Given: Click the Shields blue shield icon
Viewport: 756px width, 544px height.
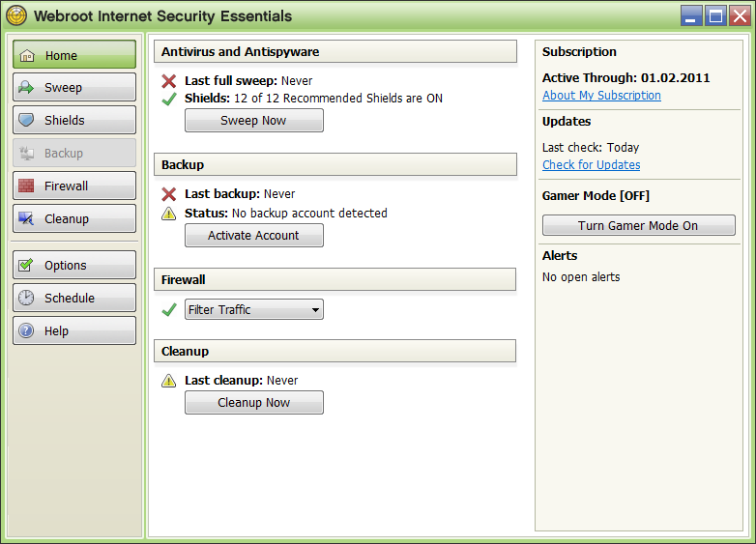Looking at the screenshot, I should point(27,121).
